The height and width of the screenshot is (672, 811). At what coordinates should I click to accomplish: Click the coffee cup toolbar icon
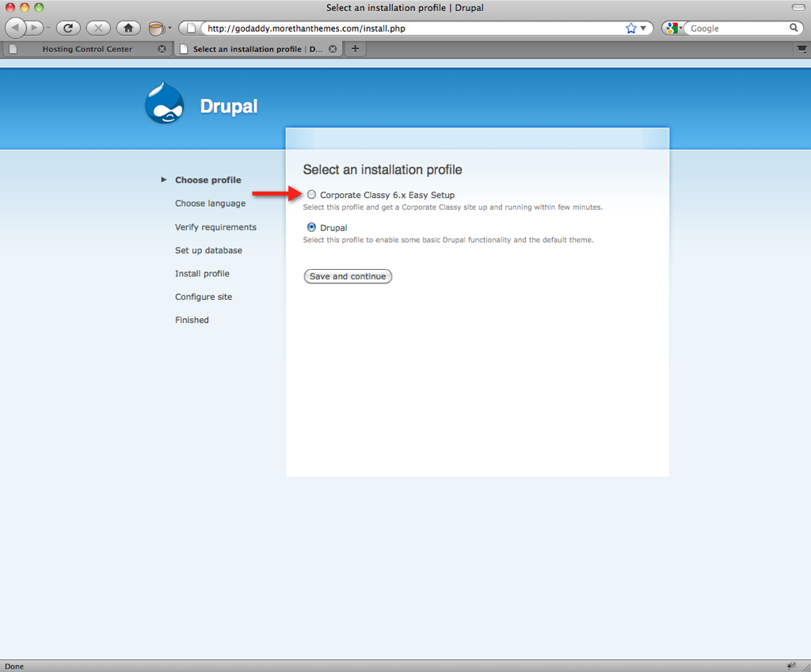point(156,28)
